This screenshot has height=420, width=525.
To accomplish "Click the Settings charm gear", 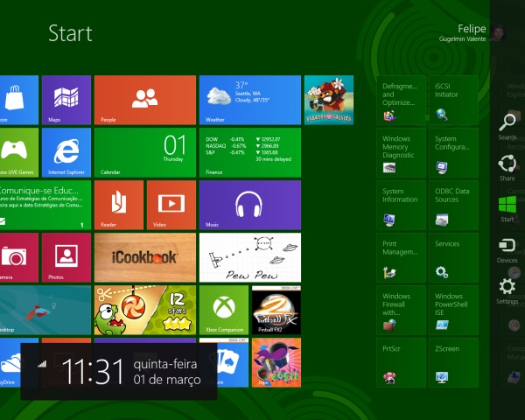I will click(507, 291).
